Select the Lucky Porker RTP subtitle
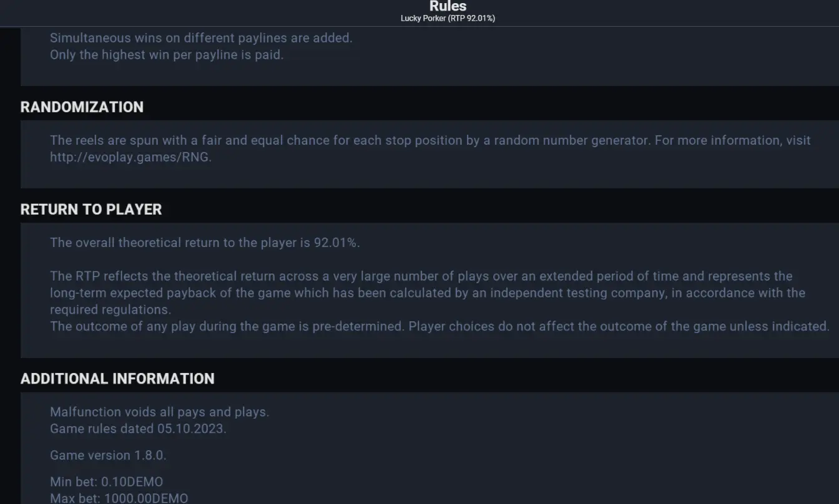The width and height of the screenshot is (839, 504). coord(448,18)
